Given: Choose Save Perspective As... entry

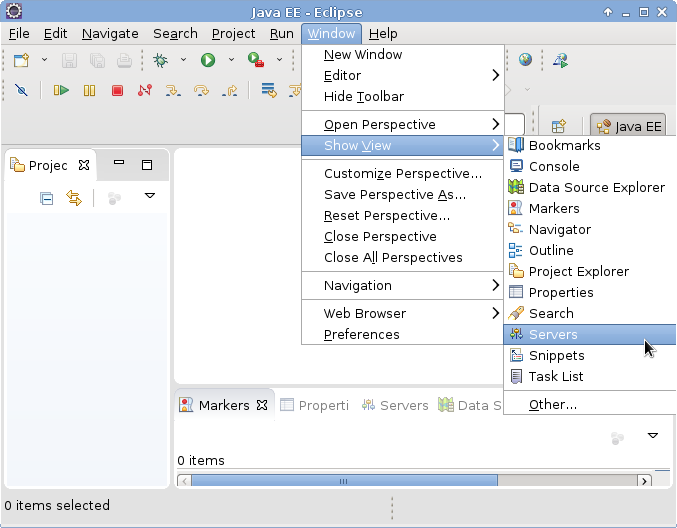Looking at the screenshot, I should (403, 195).
